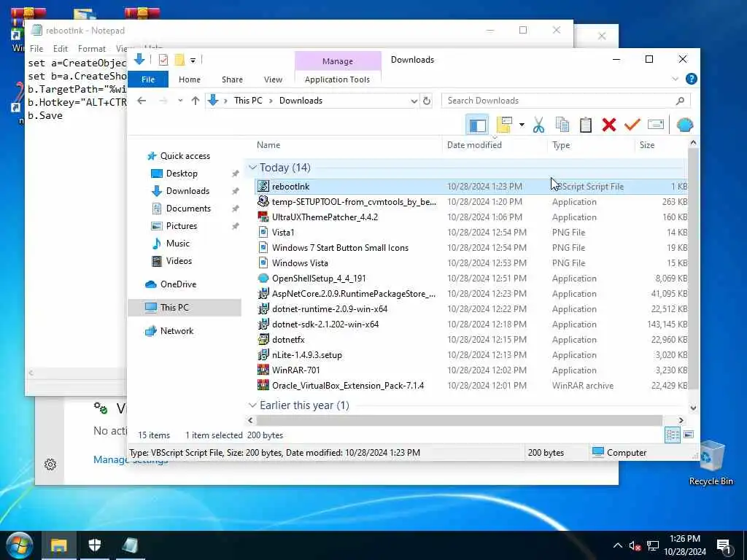This screenshot has height=560, width=747.
Task: Click the Windows Start orb
Action: coord(20,545)
